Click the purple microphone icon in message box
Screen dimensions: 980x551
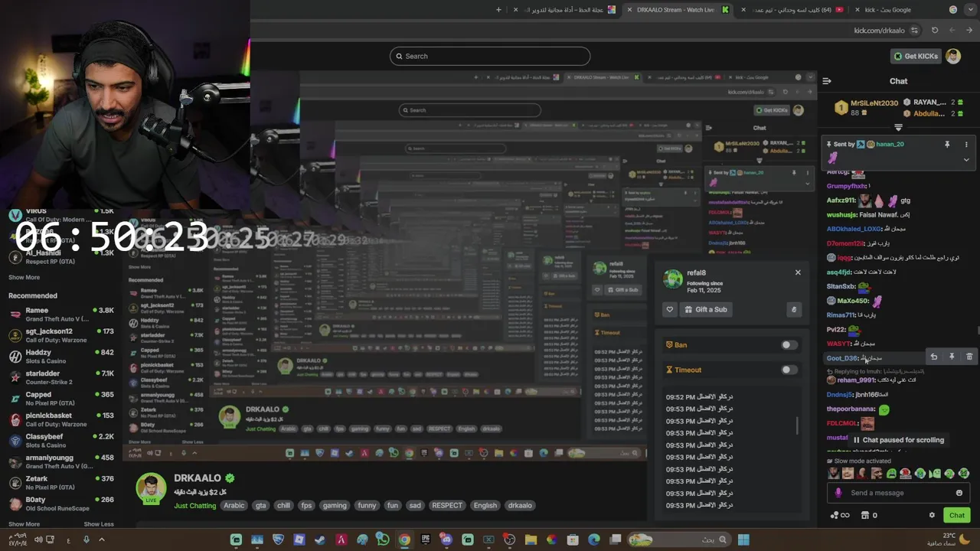tap(838, 493)
